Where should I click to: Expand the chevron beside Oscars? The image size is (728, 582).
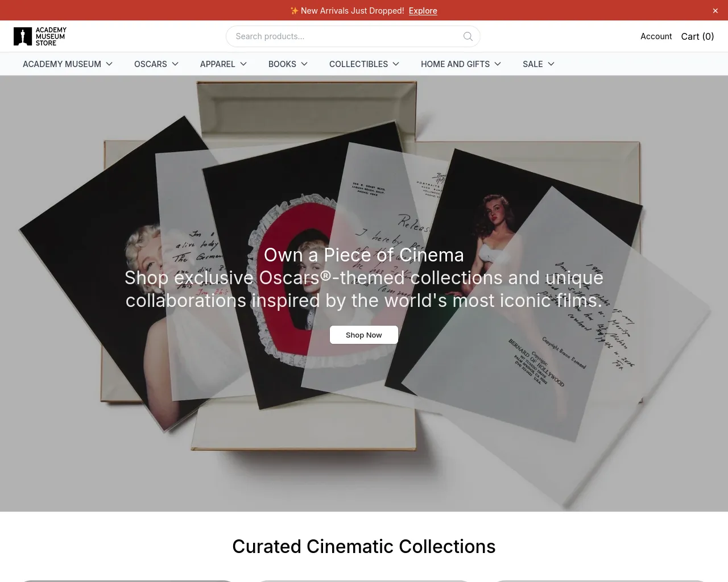(175, 64)
